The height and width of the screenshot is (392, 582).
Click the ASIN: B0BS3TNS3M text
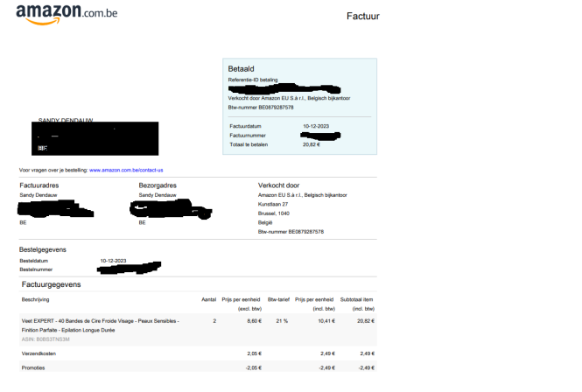tap(46, 339)
